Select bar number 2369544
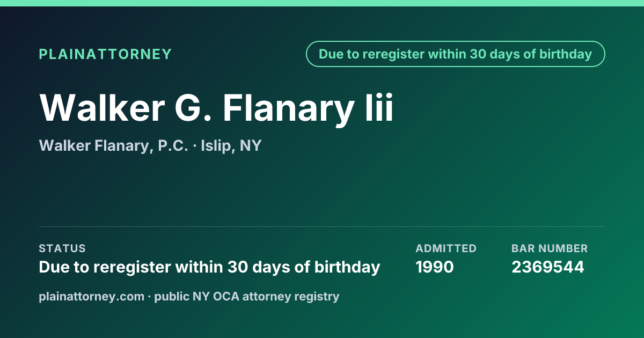 (547, 267)
